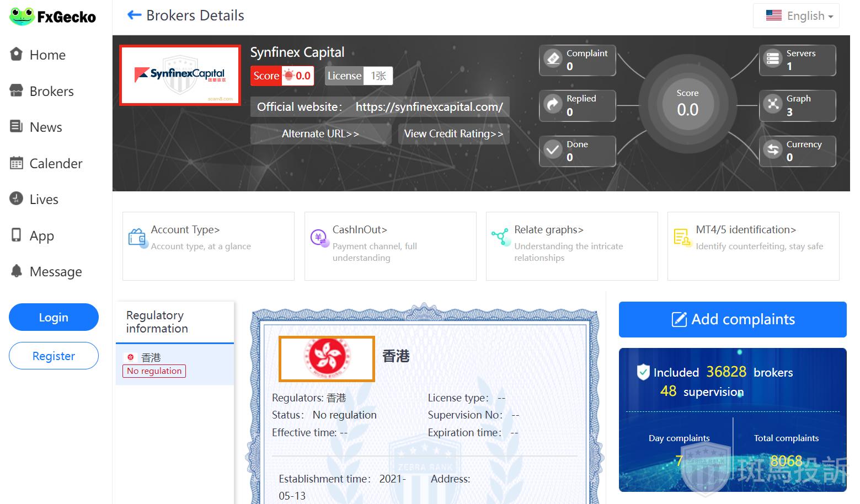Click the Synfinex Capital logo thumbnail
The width and height of the screenshot is (860, 504).
coord(180,75)
